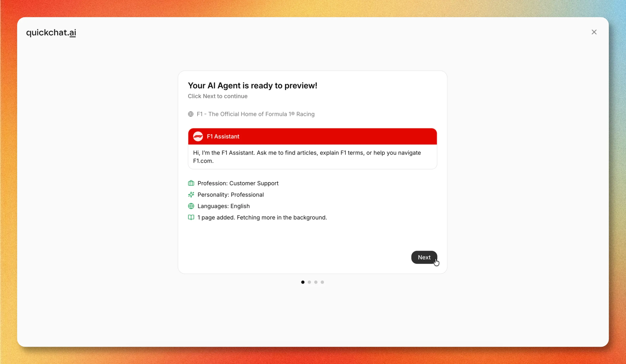Click the globe icon beside F1 website title
Screen dimensions: 626x364
point(191,114)
